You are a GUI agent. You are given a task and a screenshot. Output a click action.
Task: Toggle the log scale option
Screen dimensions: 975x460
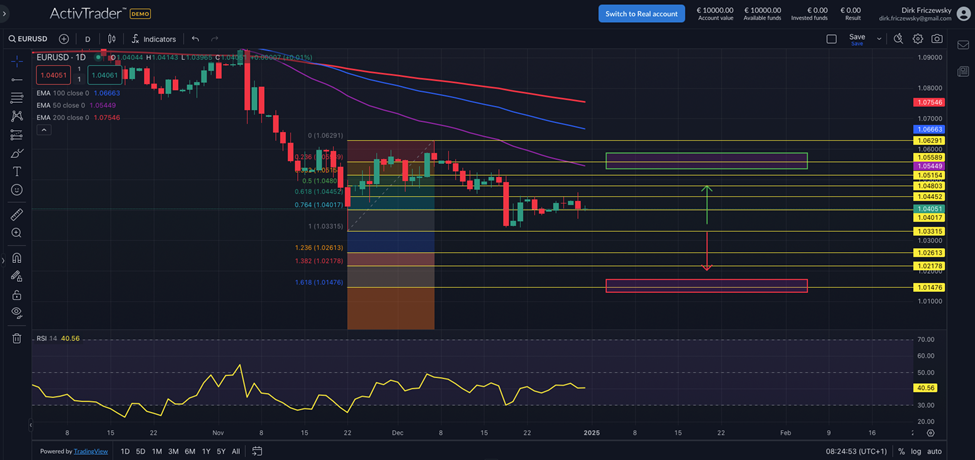[x=916, y=451]
